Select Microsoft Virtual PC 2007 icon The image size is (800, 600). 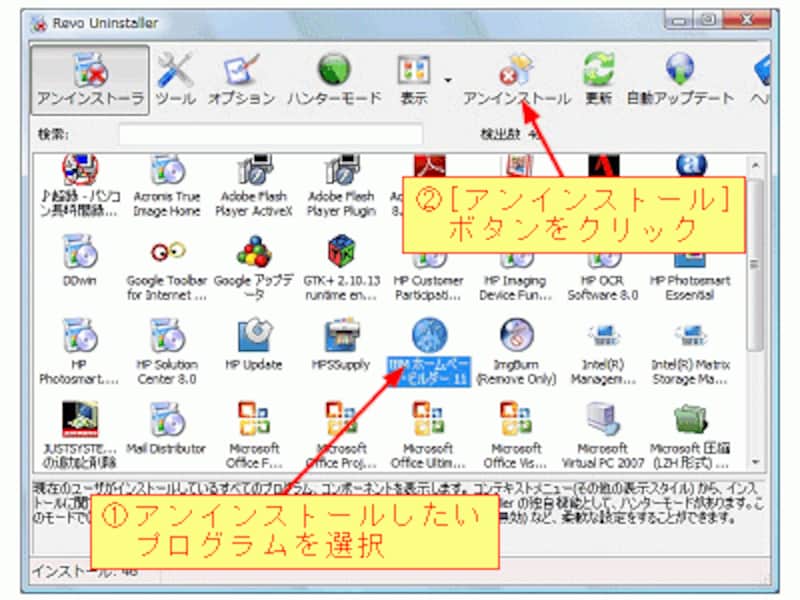coord(603,418)
